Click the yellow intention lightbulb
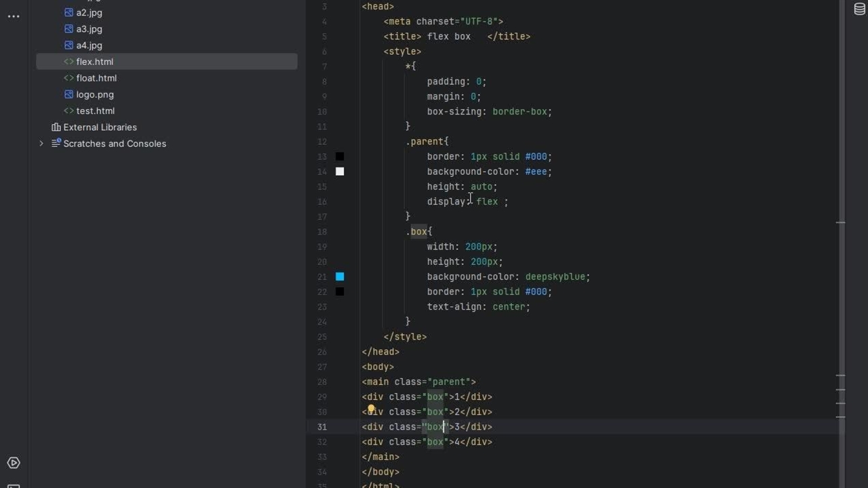The image size is (868, 488). (371, 409)
